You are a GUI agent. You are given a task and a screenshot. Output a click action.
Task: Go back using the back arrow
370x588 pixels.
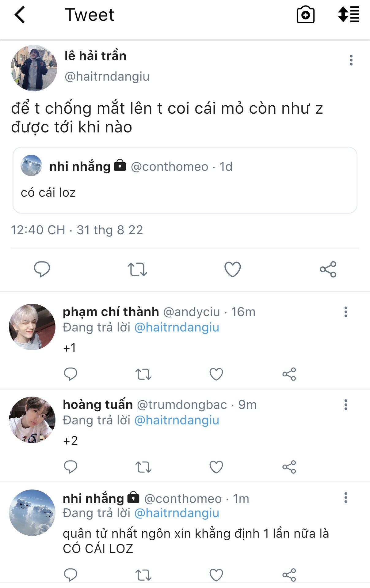tap(20, 15)
